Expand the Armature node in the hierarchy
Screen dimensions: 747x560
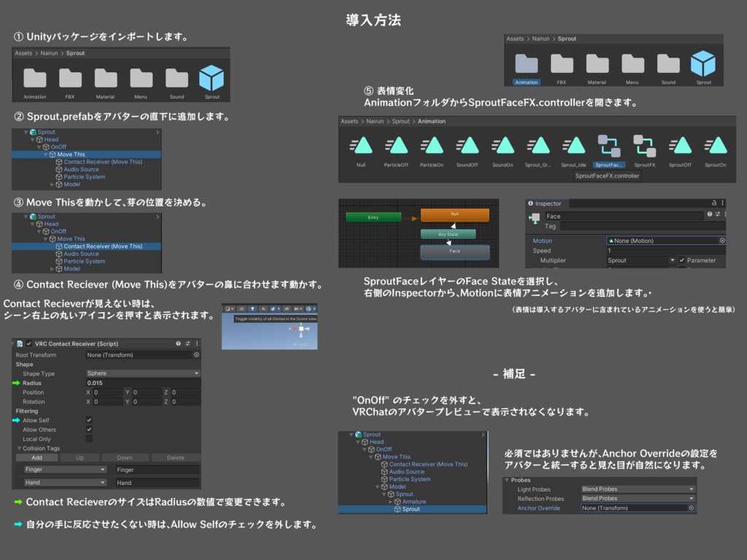pos(391,502)
